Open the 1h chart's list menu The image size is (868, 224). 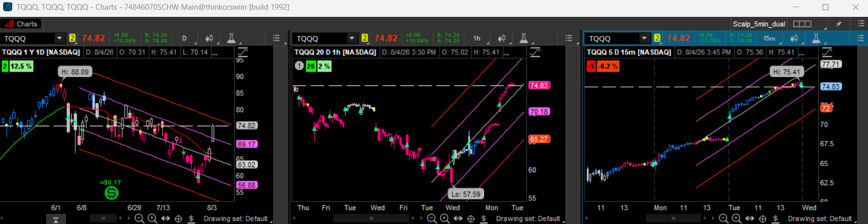tap(569, 38)
